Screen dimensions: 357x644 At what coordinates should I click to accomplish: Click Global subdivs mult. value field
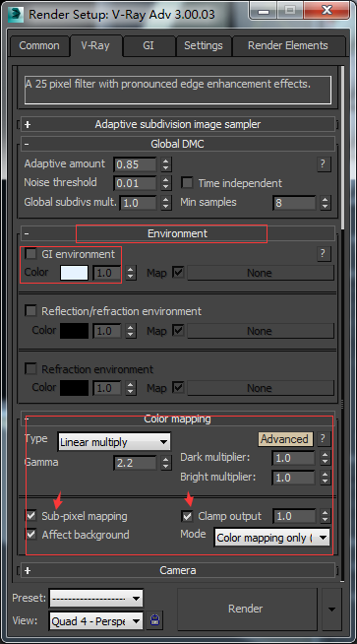pyautogui.click(x=138, y=203)
